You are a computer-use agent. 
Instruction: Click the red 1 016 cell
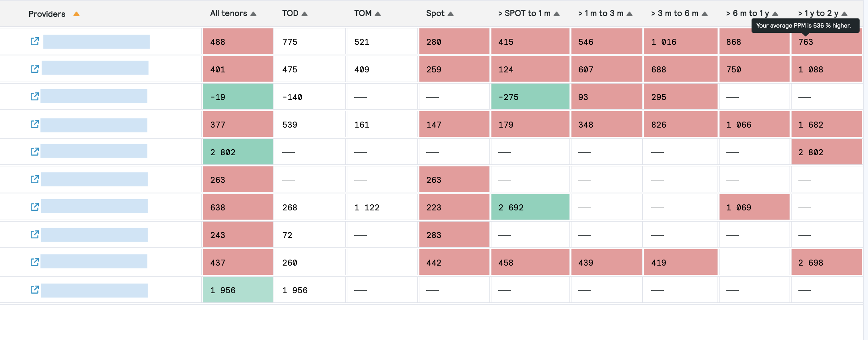pos(680,42)
